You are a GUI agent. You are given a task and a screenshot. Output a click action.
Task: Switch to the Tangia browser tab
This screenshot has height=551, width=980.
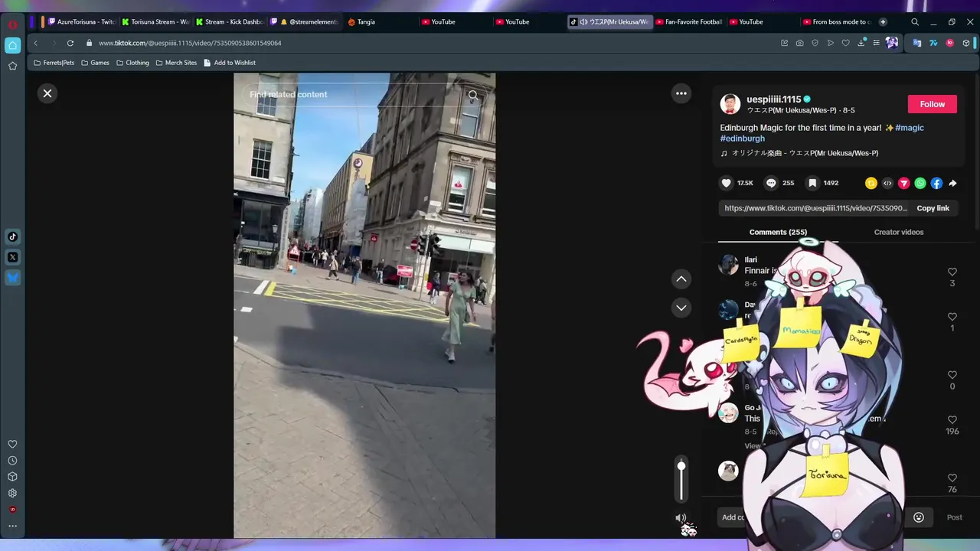click(381, 21)
